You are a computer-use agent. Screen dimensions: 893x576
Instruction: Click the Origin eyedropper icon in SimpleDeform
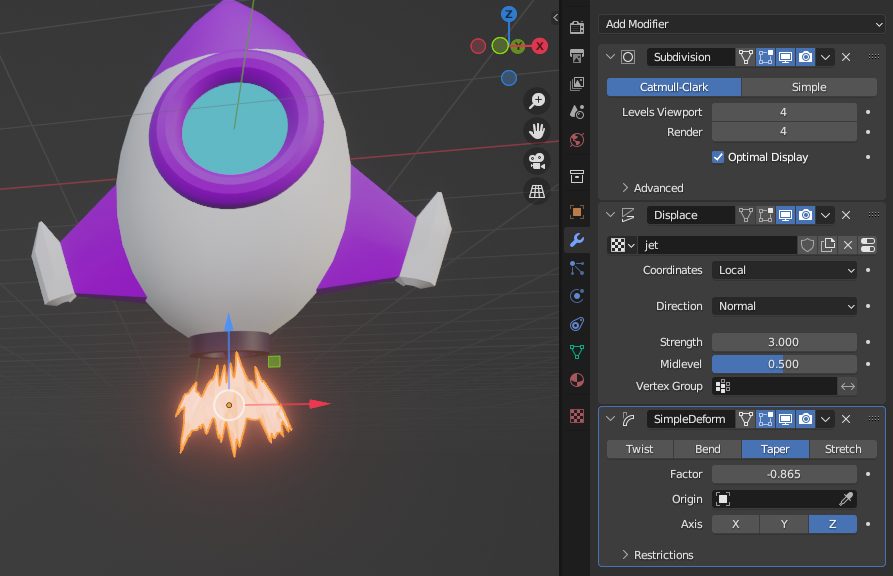coord(847,499)
